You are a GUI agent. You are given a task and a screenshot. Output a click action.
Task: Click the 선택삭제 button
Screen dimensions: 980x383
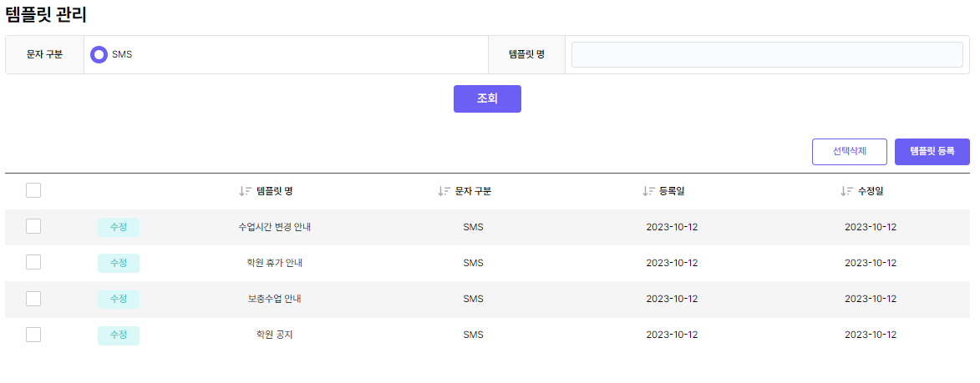click(849, 152)
